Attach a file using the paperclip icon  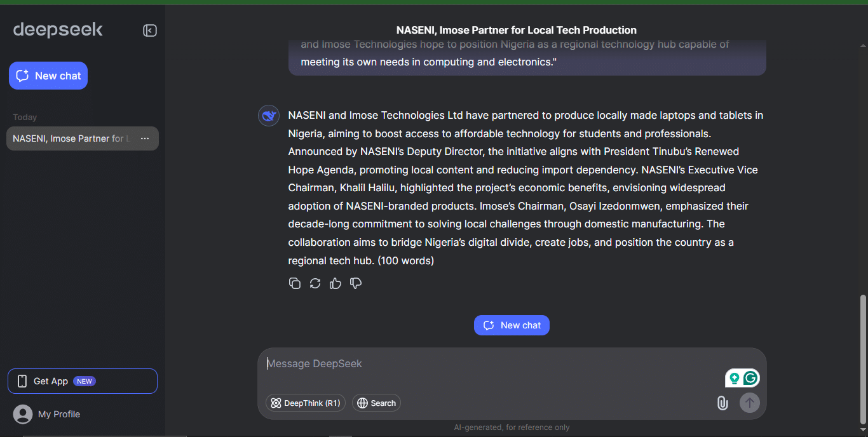(x=722, y=403)
